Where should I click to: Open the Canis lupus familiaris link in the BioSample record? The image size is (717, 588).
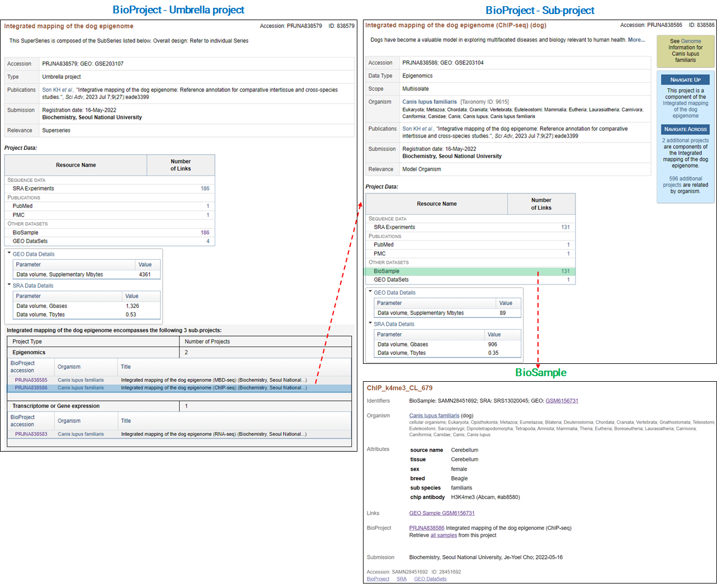pos(434,416)
